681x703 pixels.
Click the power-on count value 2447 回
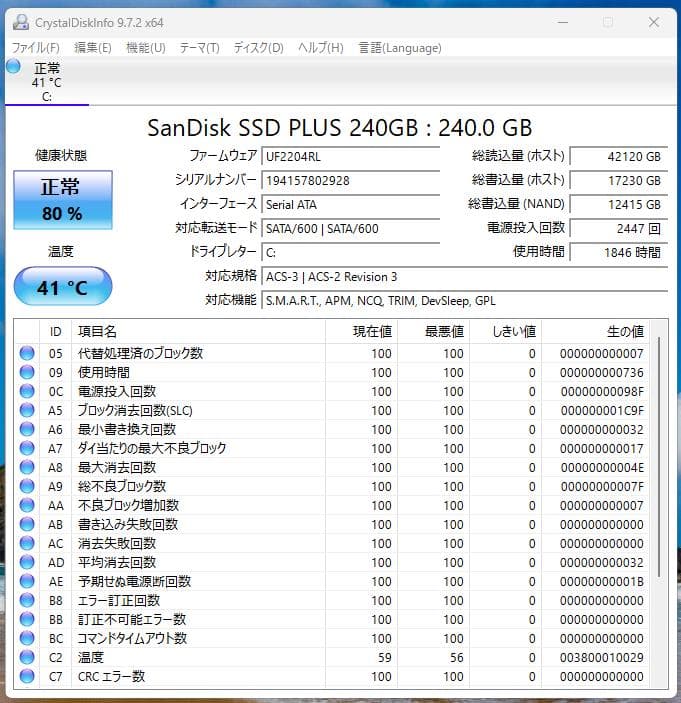pyautogui.click(x=619, y=228)
